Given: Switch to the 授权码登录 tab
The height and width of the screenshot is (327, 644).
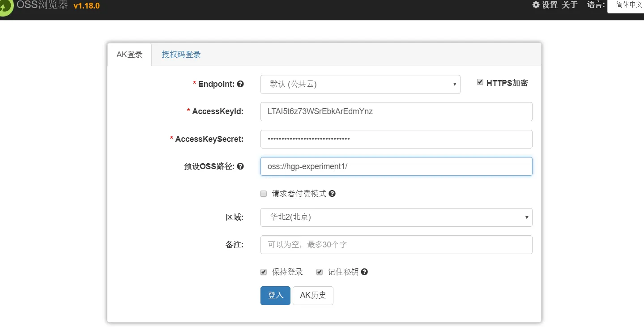Looking at the screenshot, I should pyautogui.click(x=181, y=55).
